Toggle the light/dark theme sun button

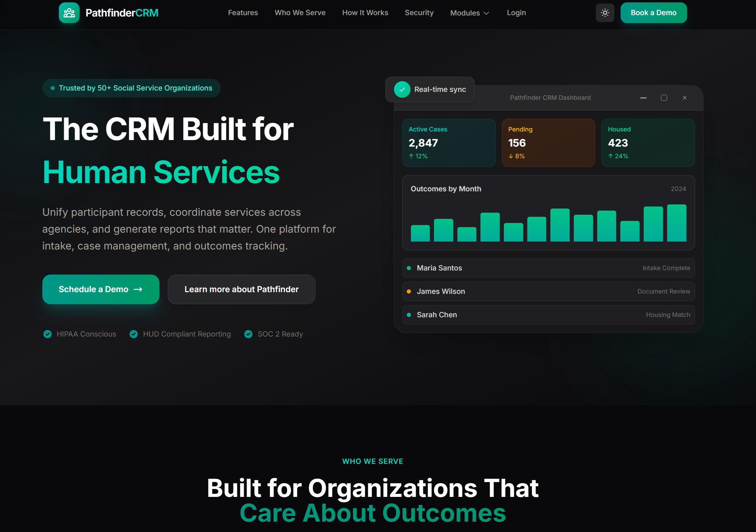[605, 13]
